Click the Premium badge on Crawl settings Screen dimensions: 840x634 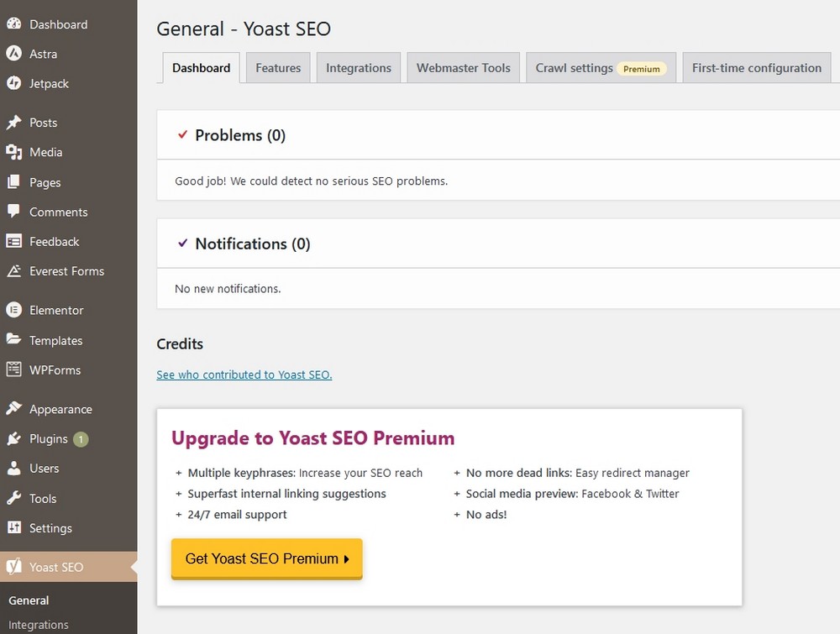click(x=641, y=69)
